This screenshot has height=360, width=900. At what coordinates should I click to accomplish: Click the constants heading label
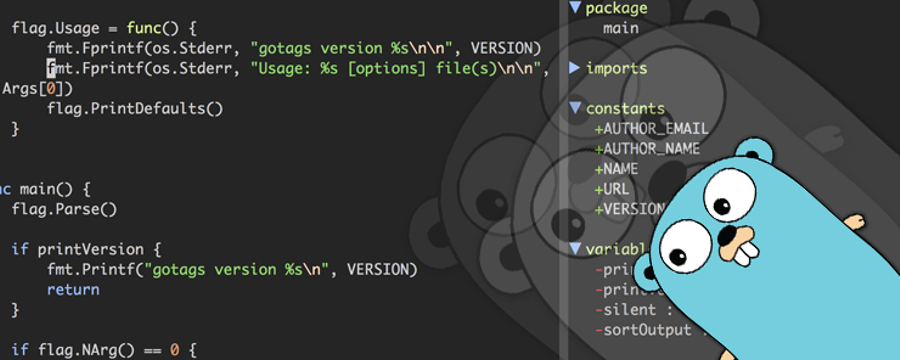[x=625, y=109]
